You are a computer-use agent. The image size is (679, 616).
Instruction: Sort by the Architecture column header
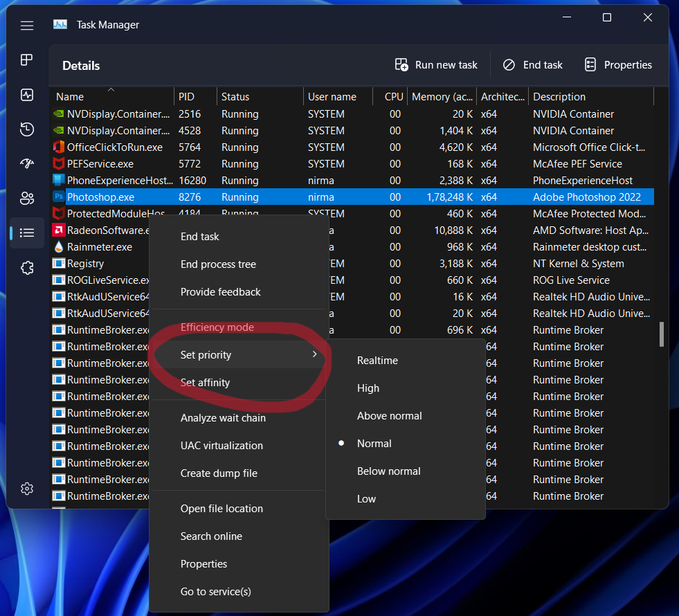pyautogui.click(x=503, y=96)
